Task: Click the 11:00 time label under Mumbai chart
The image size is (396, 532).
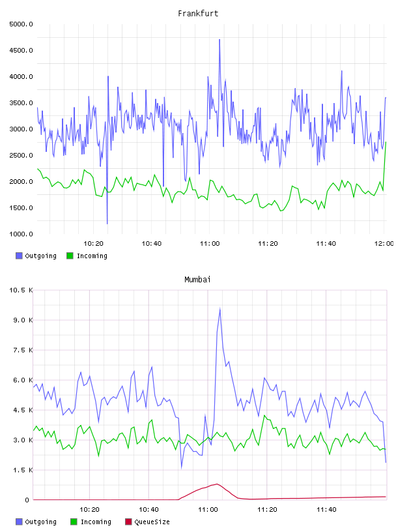Action: pos(208,510)
